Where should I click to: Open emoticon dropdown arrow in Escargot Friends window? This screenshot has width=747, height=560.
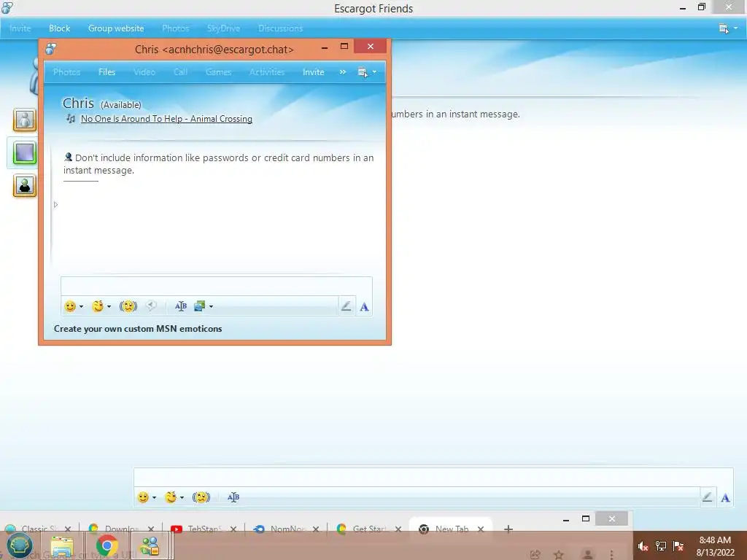[155, 497]
